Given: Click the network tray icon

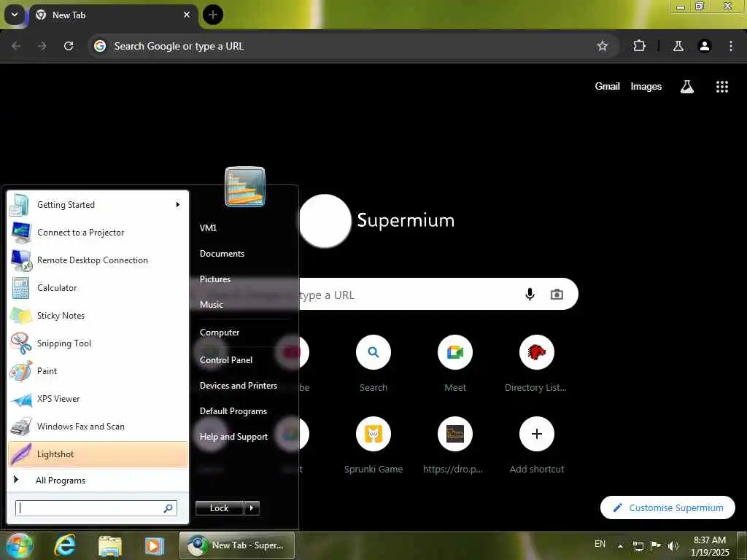Looking at the screenshot, I should [x=638, y=546].
